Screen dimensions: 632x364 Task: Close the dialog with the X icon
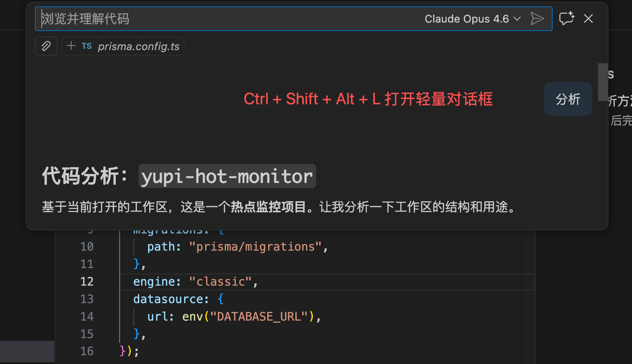589,19
